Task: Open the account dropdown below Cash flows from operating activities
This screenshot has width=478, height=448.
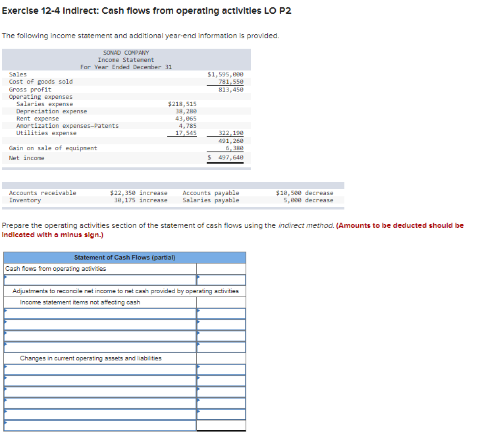Action: 100,280
